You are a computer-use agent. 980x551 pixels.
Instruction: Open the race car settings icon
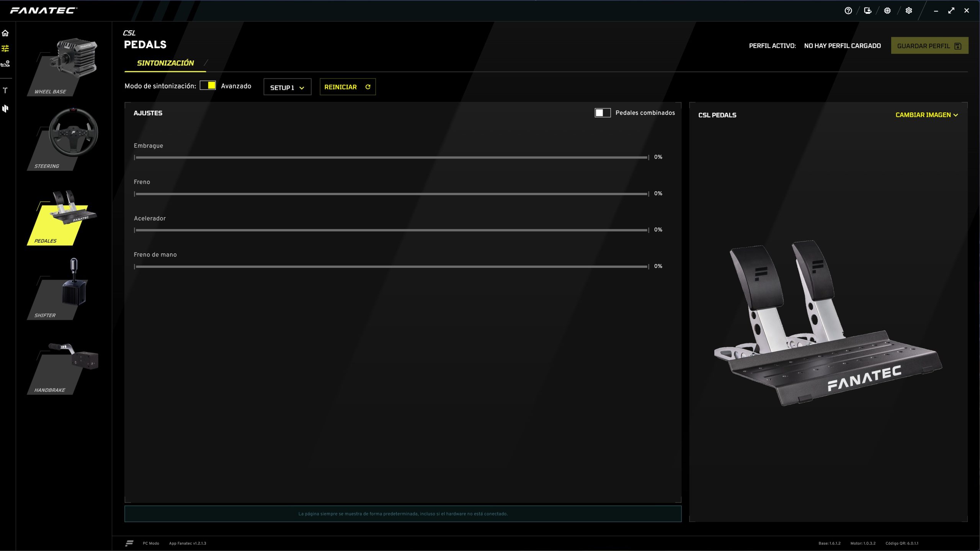click(5, 64)
